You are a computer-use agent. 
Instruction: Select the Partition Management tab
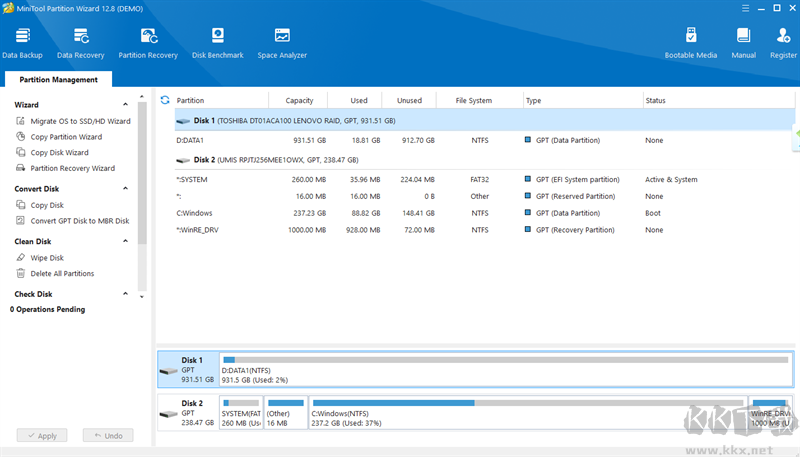pyautogui.click(x=58, y=80)
